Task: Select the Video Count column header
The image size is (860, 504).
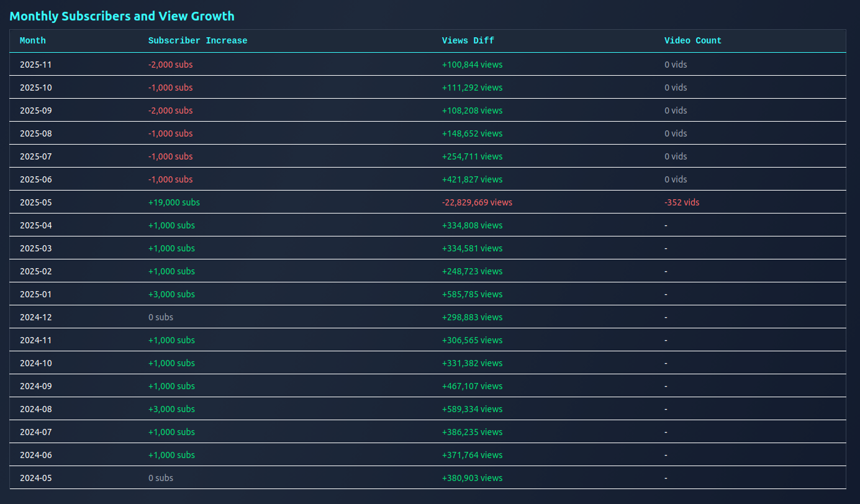Action: pyautogui.click(x=693, y=41)
